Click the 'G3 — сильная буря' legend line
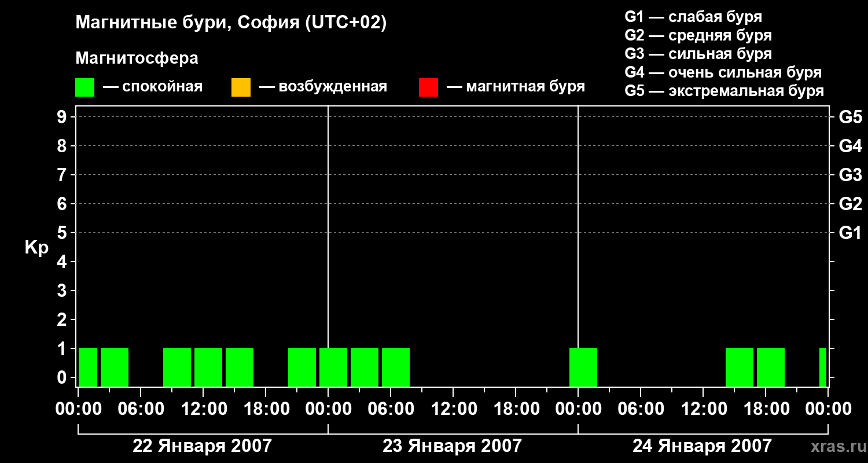The height and width of the screenshot is (463, 868). (x=698, y=54)
